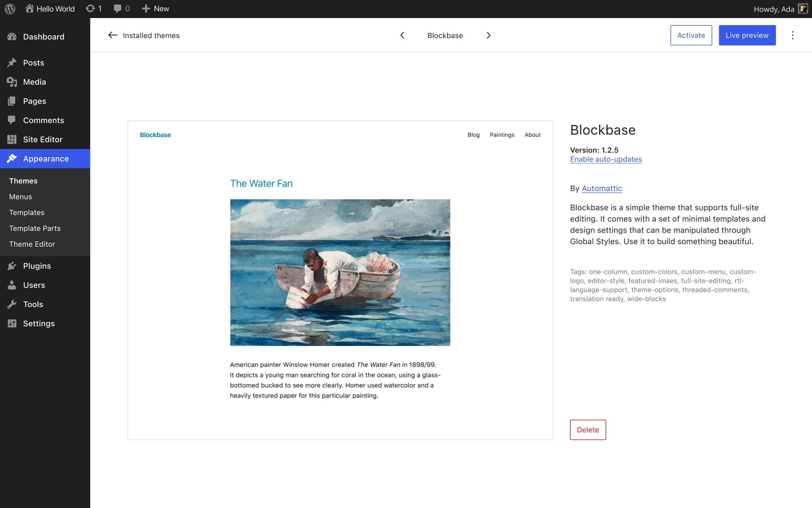Open the three-dot more options menu
Viewport: 812px width, 508px height.
tap(793, 35)
